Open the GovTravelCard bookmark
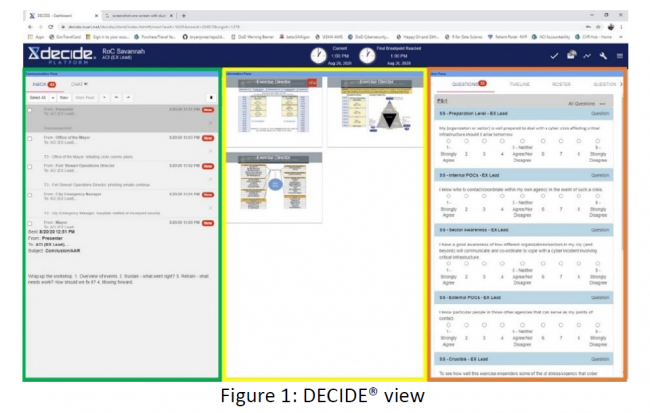 (65, 37)
